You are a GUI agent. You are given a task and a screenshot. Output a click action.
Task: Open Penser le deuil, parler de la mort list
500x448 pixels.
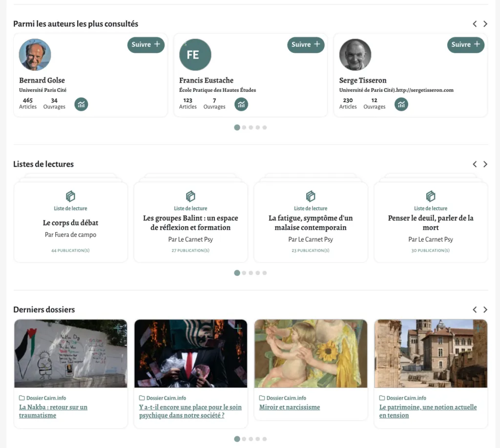click(x=431, y=223)
